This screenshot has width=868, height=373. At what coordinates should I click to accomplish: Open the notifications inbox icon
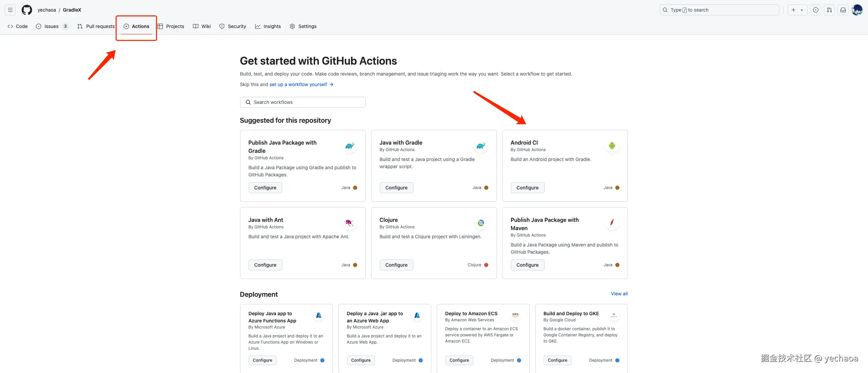pos(843,10)
